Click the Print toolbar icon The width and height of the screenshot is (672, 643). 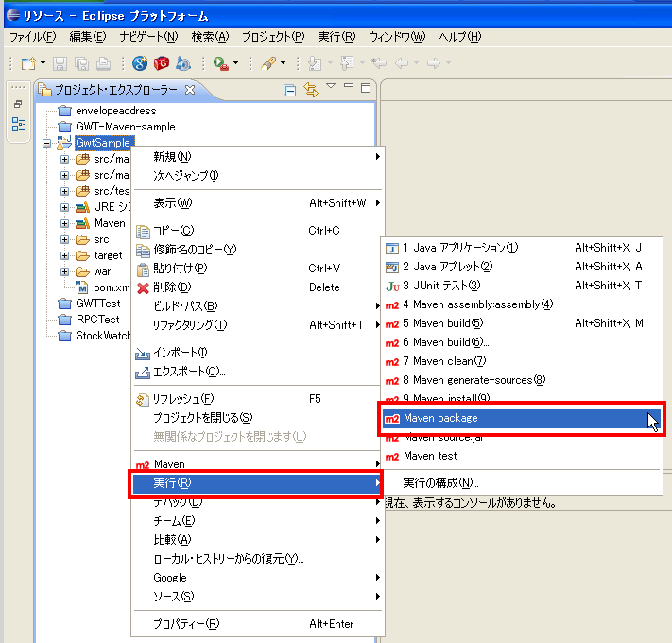tap(103, 63)
